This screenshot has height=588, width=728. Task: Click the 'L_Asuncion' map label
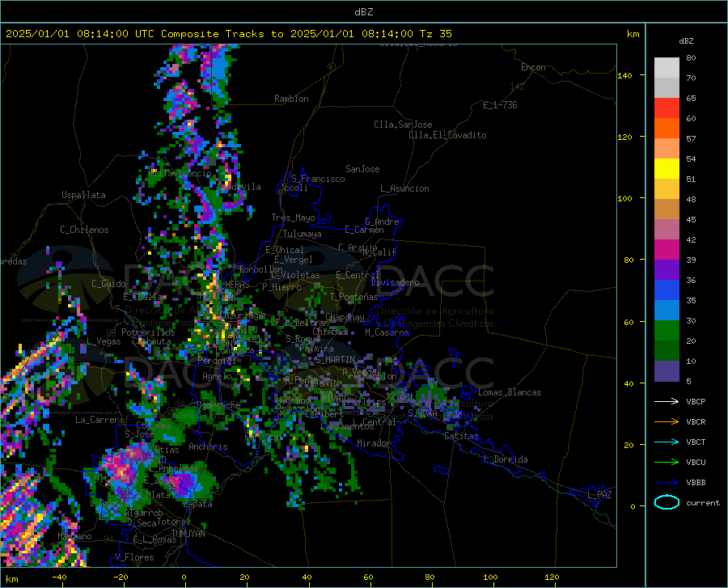[x=404, y=188]
